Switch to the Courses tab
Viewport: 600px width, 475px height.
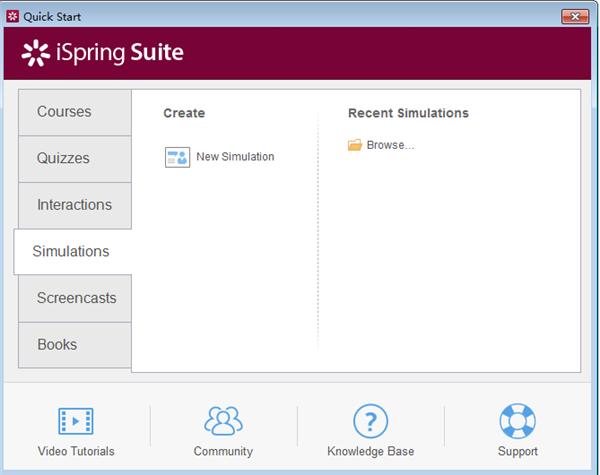pos(75,112)
